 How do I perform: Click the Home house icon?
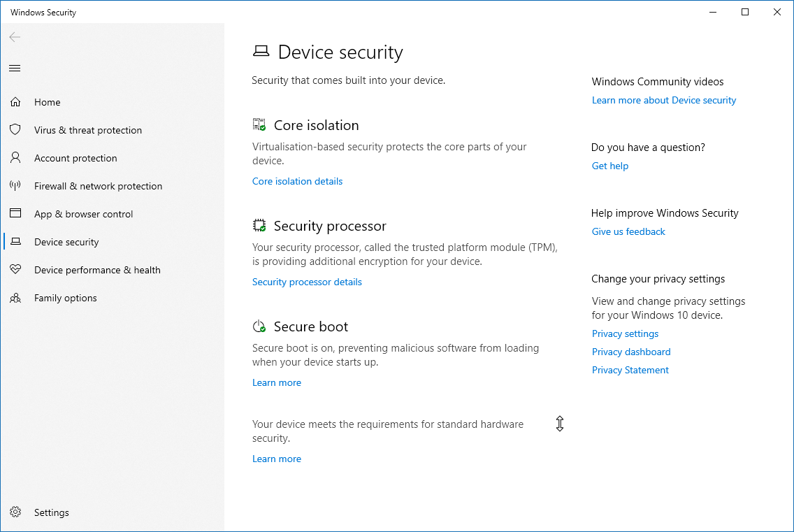click(15, 102)
